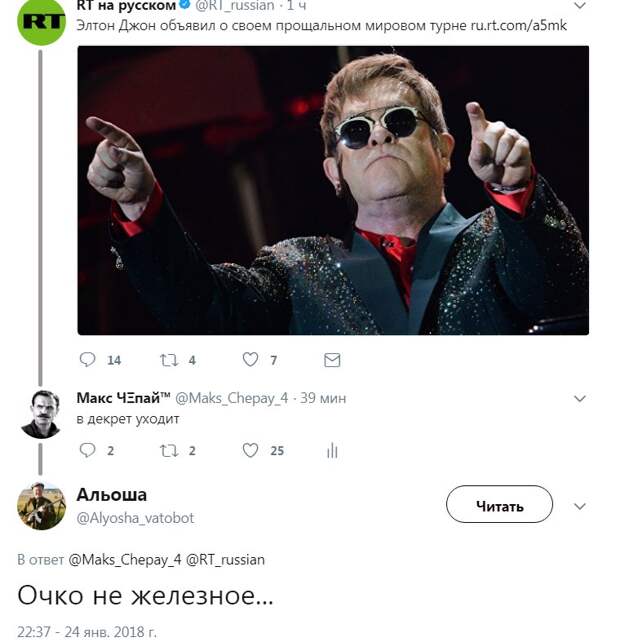View tweet activity bar chart icon
This screenshot has height=642, width=620.
[332, 450]
